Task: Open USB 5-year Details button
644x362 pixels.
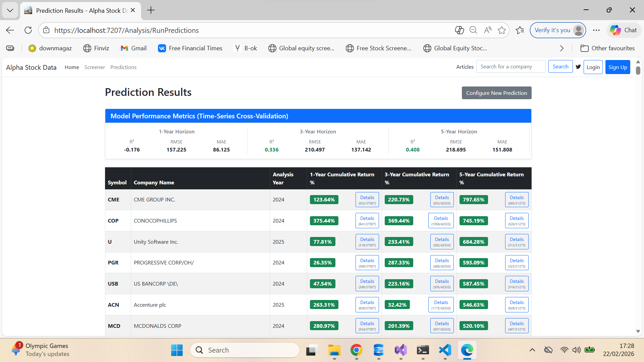Action: coord(517,284)
